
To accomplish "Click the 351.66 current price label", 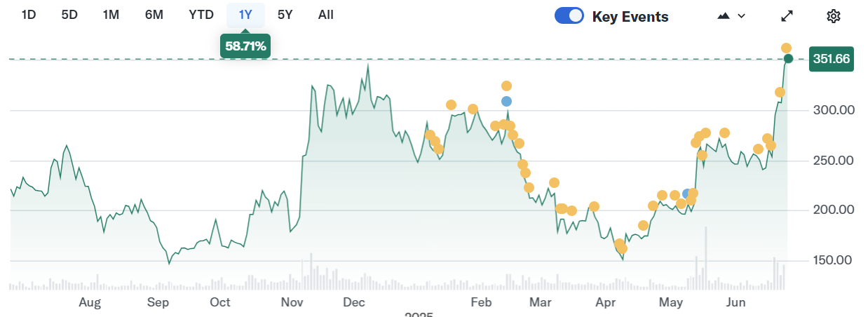I will [831, 59].
